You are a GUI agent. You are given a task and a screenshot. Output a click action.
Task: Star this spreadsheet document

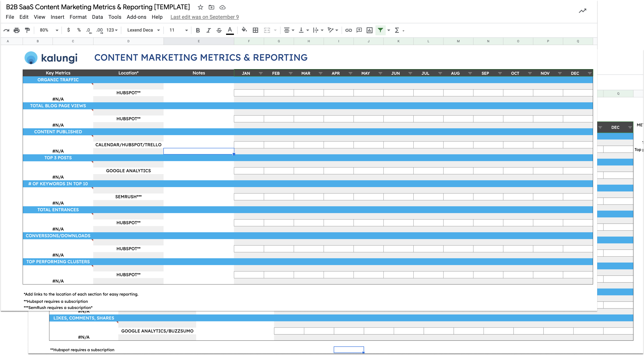(x=200, y=7)
